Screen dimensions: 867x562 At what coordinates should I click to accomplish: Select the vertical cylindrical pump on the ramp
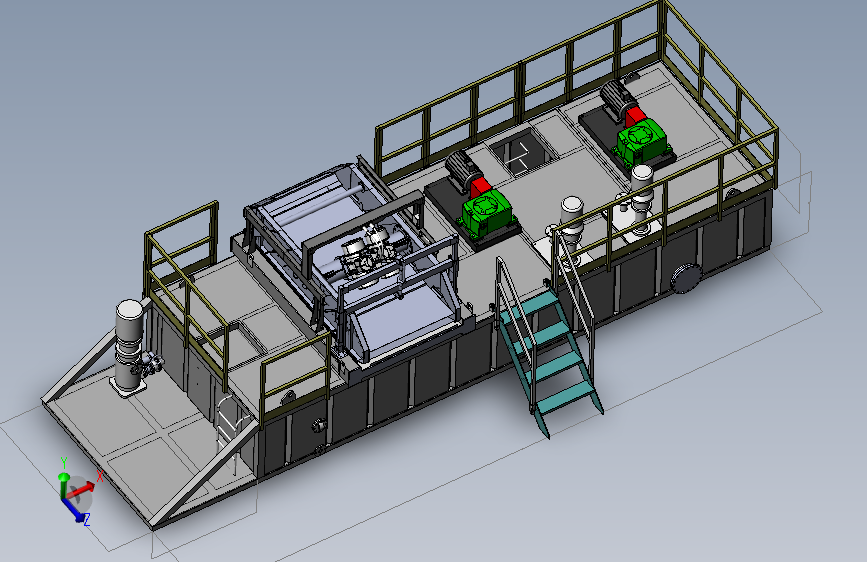(130, 346)
